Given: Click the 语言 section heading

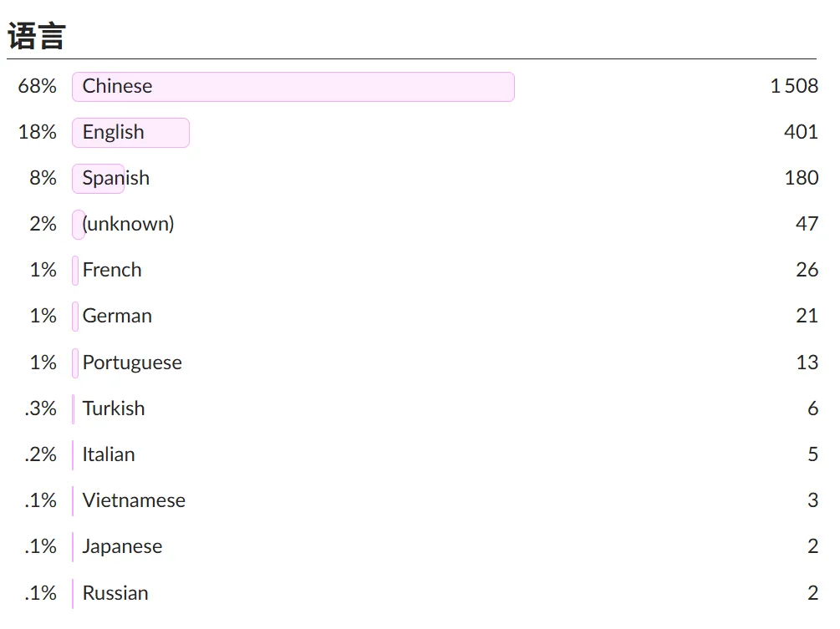Looking at the screenshot, I should [x=37, y=37].
